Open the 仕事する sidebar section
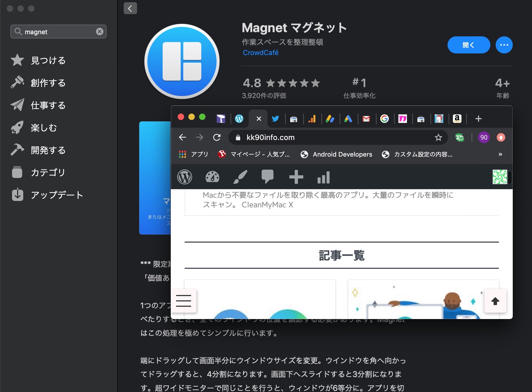 [x=38, y=105]
